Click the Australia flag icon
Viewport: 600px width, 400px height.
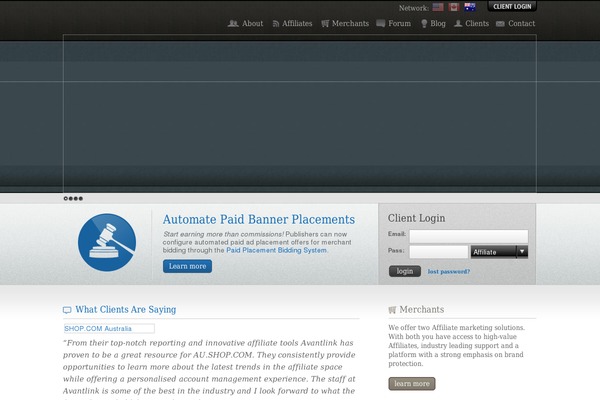[x=470, y=7]
